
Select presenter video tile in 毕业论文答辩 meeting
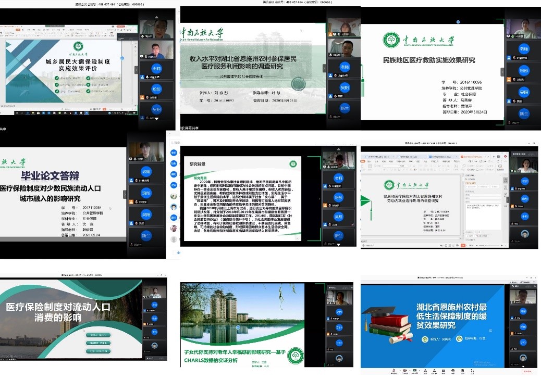[146, 151]
